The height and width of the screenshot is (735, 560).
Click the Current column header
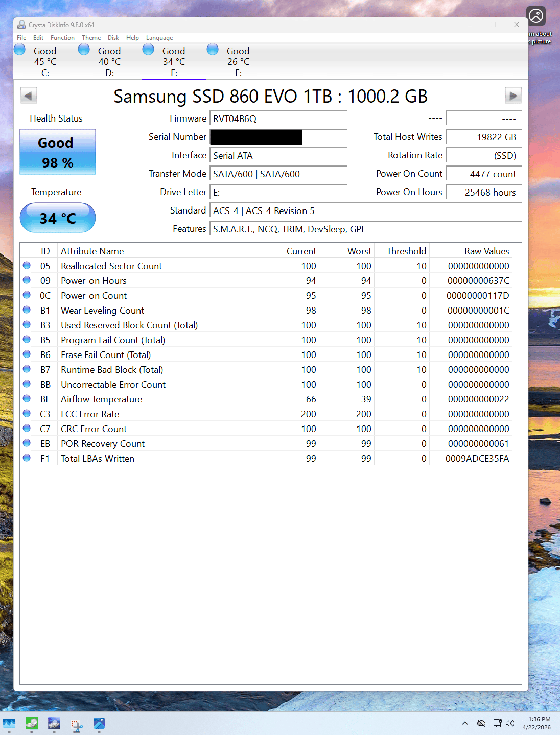point(291,251)
